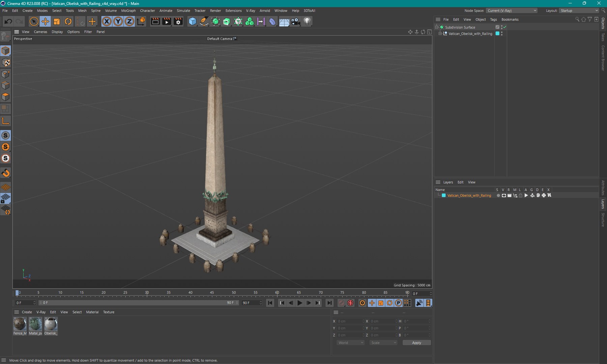Image resolution: width=607 pixels, height=364 pixels.
Task: Click the Floor/Sky environment icon
Action: 284,22
